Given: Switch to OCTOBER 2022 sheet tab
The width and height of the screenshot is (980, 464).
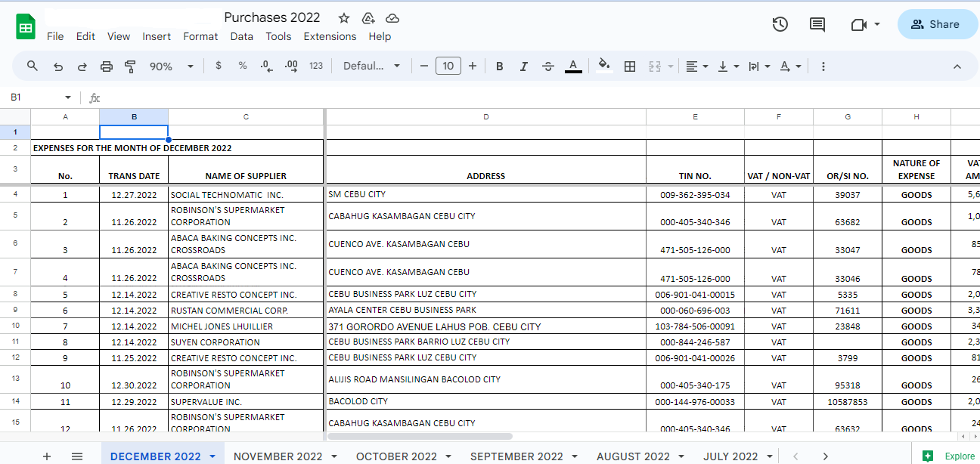Looking at the screenshot, I should [396, 456].
